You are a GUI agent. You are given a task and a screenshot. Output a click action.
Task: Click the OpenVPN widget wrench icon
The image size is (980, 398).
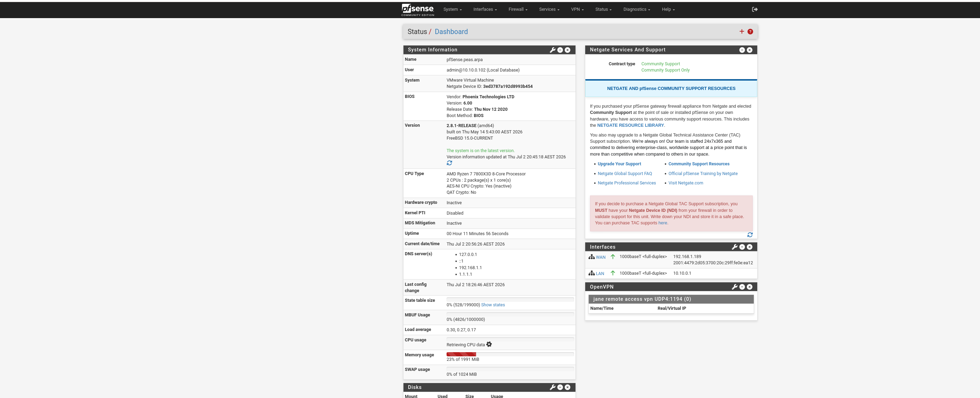coord(735,287)
